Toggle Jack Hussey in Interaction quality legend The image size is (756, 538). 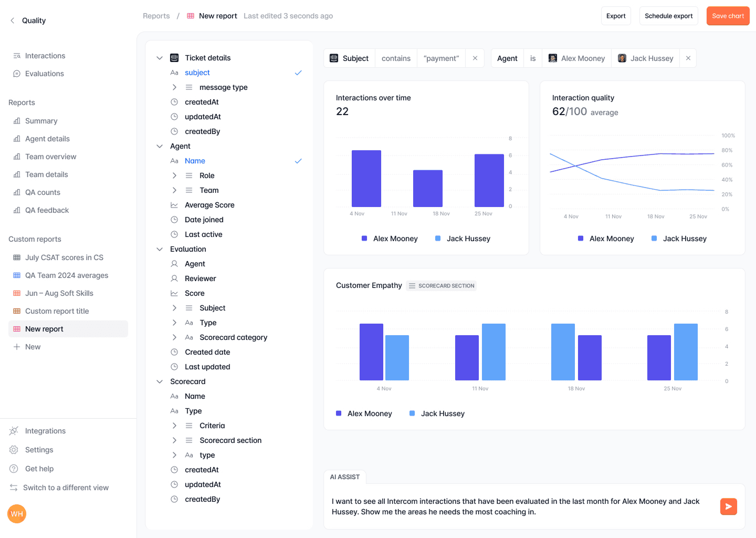679,239
